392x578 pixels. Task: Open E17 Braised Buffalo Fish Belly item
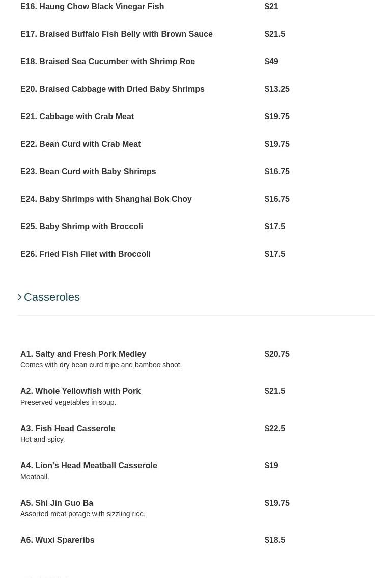click(117, 34)
